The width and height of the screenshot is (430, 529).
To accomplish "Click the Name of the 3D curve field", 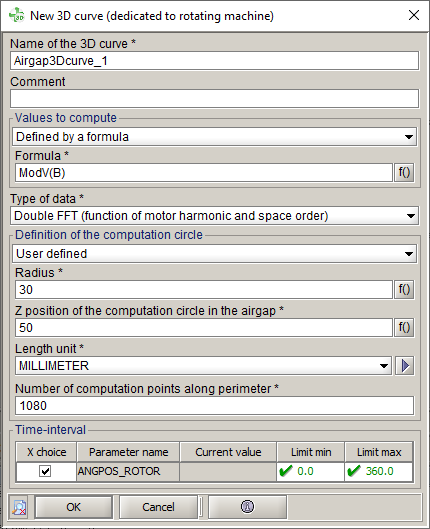I will 214,61.
